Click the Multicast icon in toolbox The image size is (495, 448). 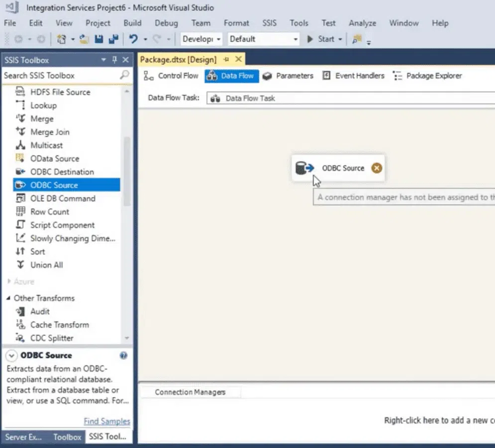click(x=20, y=145)
